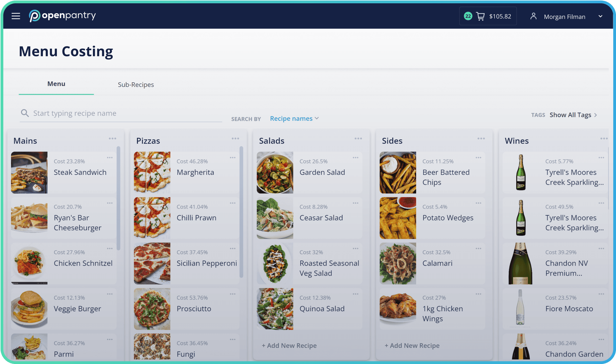Click the cart item count badge 22
616x364 pixels.
468,16
